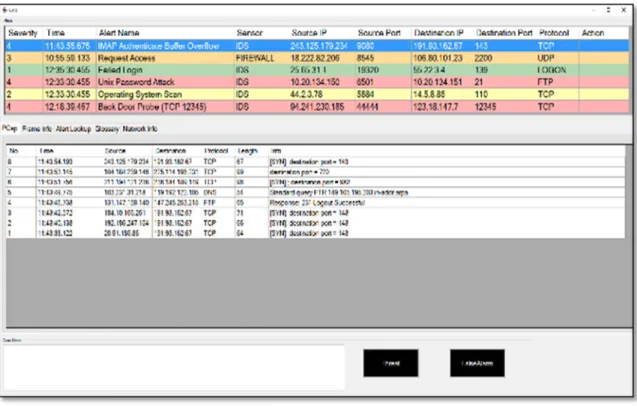This screenshot has height=406, width=637.
Task: Select packet 1 from source 20.61.198.85
Action: pos(316,233)
